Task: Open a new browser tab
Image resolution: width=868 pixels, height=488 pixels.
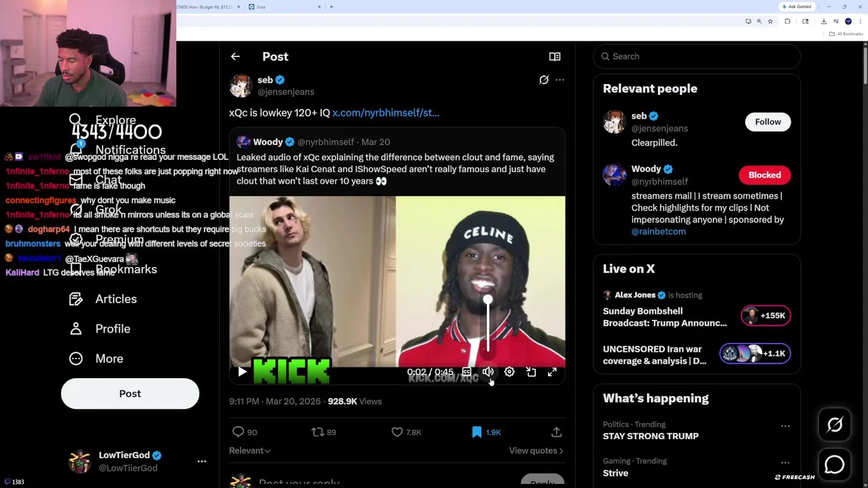Action: (x=332, y=7)
